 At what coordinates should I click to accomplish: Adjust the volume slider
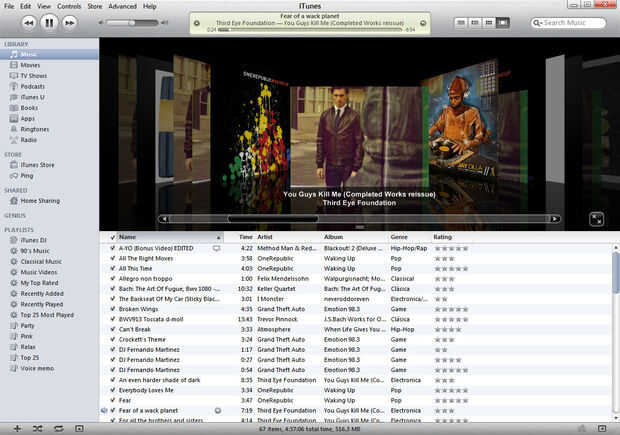point(132,23)
